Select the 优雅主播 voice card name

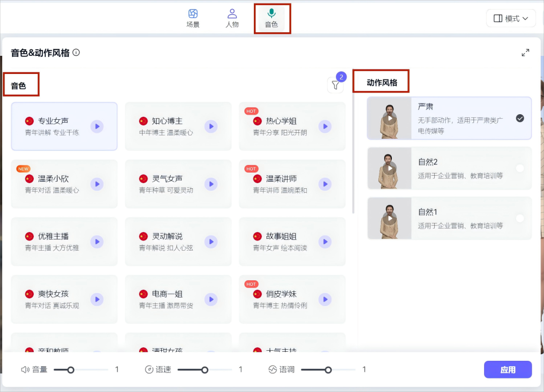[53, 236]
